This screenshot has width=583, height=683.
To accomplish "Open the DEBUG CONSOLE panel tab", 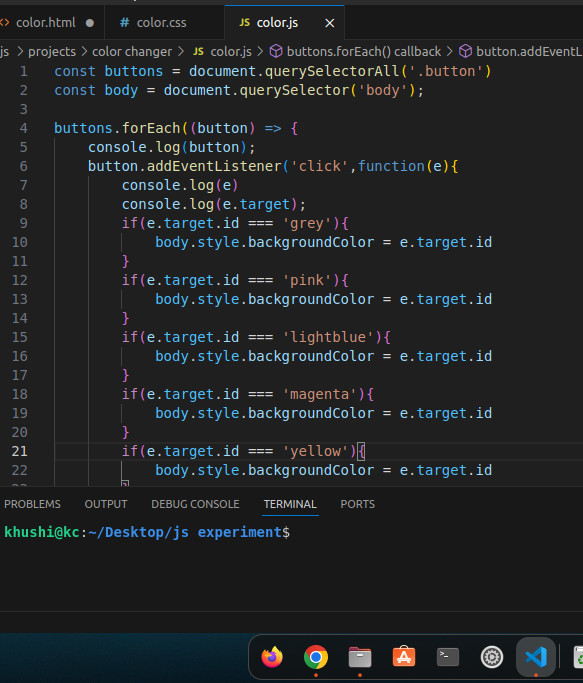I will tap(195, 504).
